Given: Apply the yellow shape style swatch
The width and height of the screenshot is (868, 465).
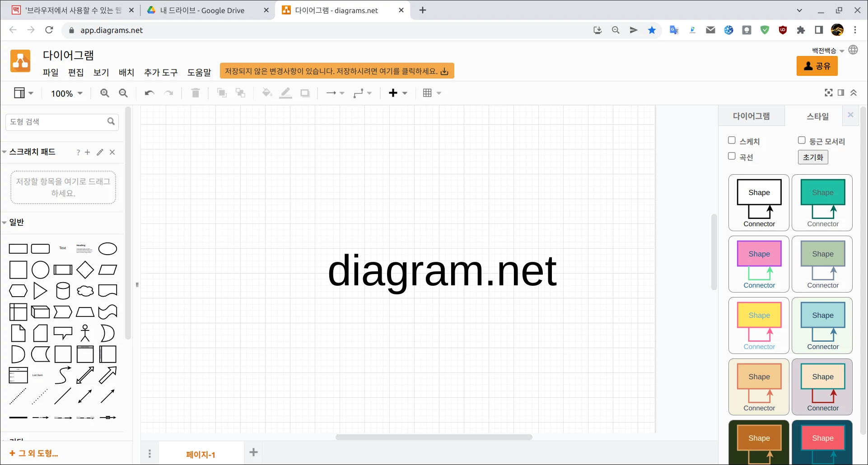Looking at the screenshot, I should pyautogui.click(x=759, y=325).
